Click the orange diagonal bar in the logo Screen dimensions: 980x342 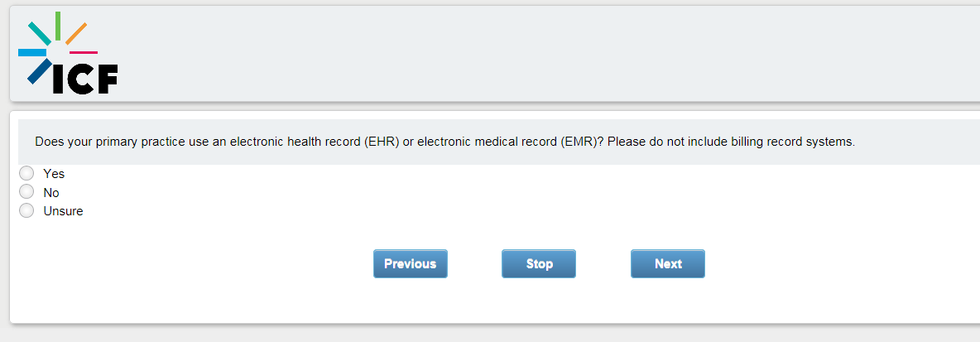[x=76, y=33]
